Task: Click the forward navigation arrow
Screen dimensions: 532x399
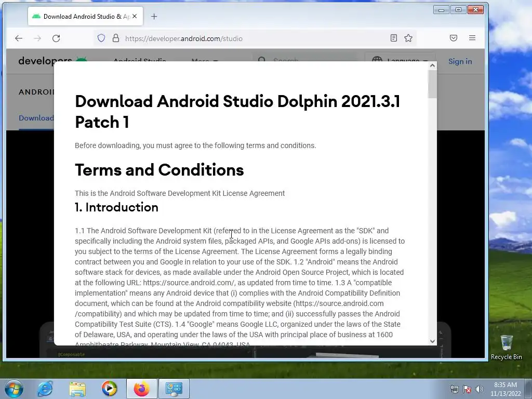Action: [37, 38]
